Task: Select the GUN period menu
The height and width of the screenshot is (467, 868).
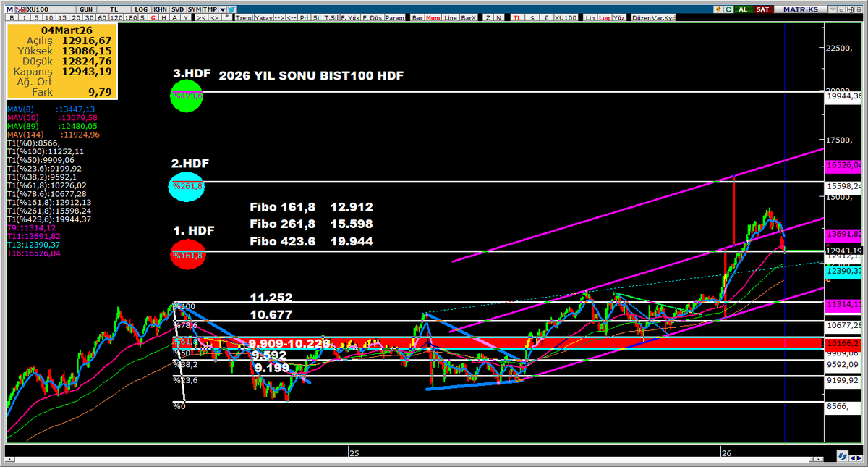Action: coord(86,9)
